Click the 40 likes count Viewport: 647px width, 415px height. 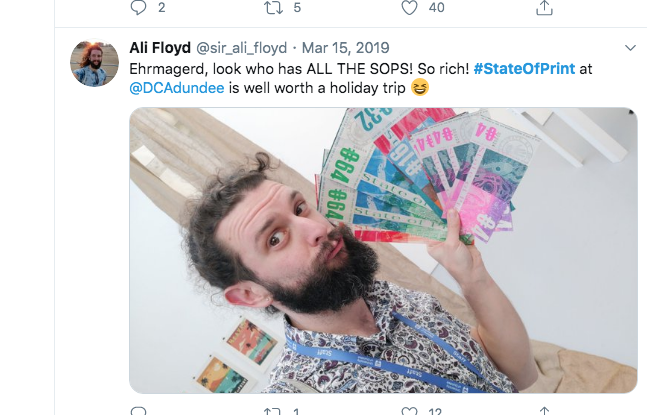pyautogui.click(x=436, y=8)
